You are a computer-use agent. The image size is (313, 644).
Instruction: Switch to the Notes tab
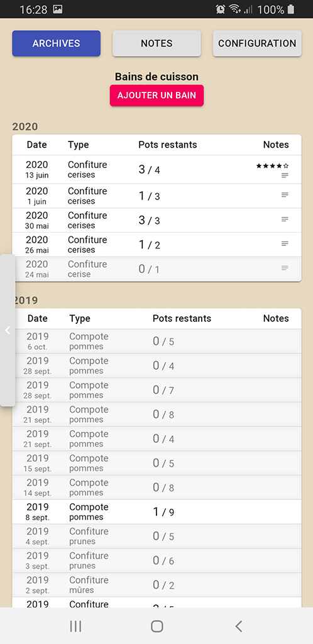(x=156, y=43)
